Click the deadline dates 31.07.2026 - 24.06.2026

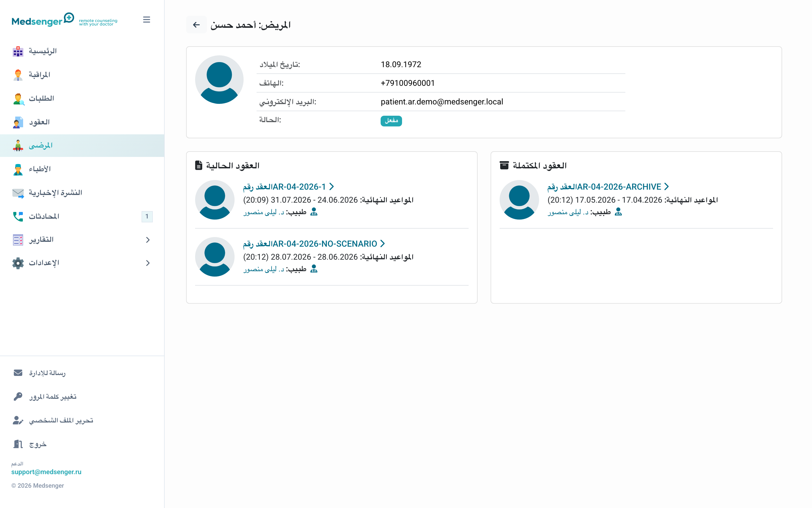point(314,200)
